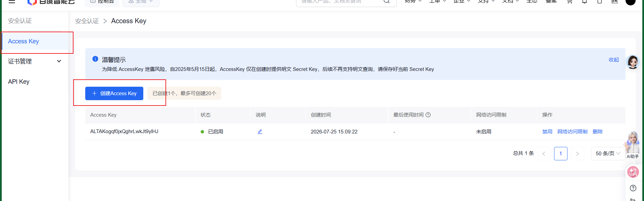Click the Access Key page title in breadcrumb
The height and width of the screenshot is (201, 644).
click(x=129, y=21)
